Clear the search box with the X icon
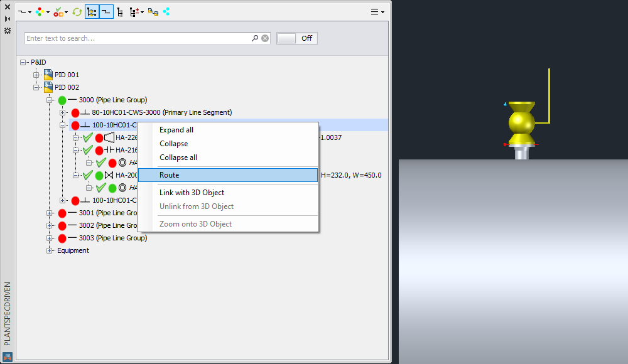 pos(265,38)
